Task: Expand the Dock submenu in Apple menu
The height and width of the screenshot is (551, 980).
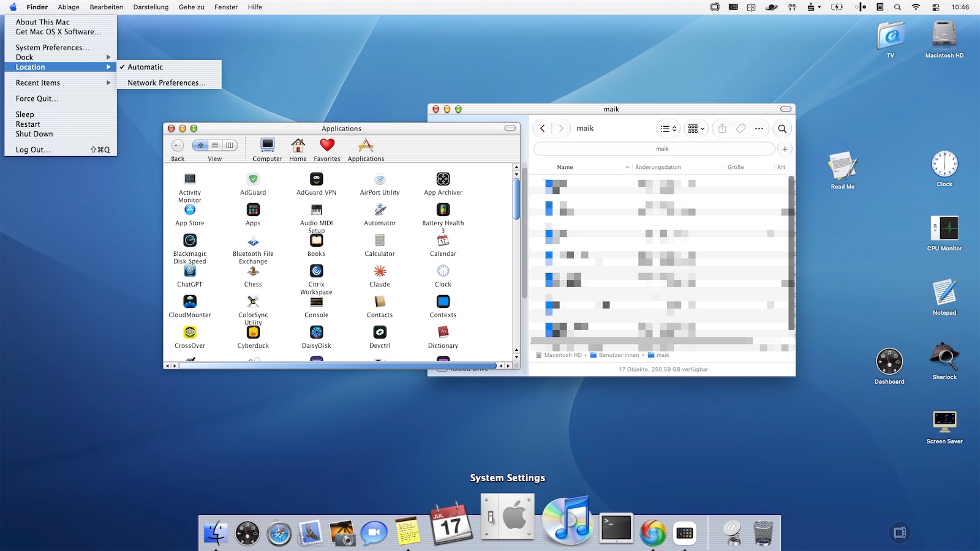Action: (x=61, y=57)
